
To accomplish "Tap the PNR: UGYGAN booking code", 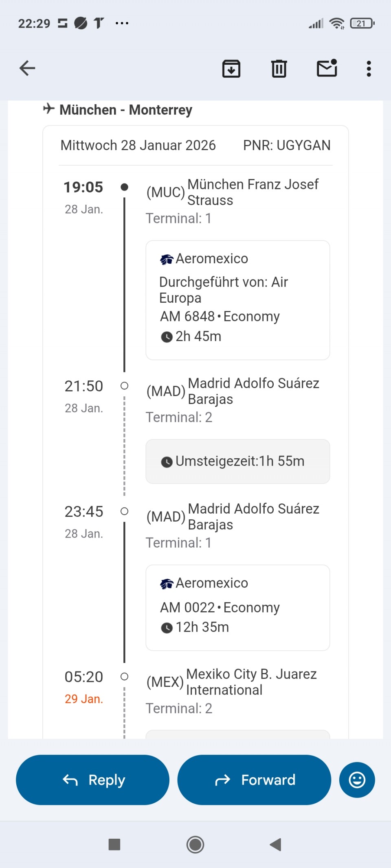I will pyautogui.click(x=286, y=145).
